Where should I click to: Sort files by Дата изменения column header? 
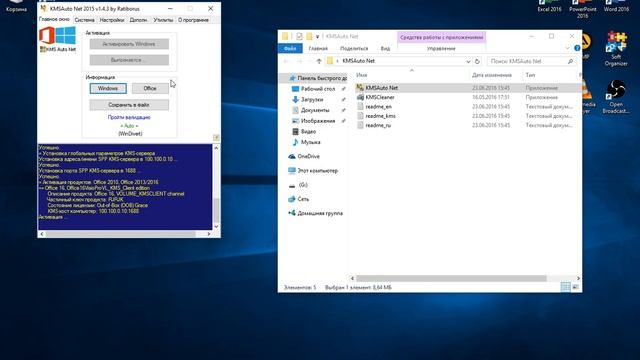491,75
